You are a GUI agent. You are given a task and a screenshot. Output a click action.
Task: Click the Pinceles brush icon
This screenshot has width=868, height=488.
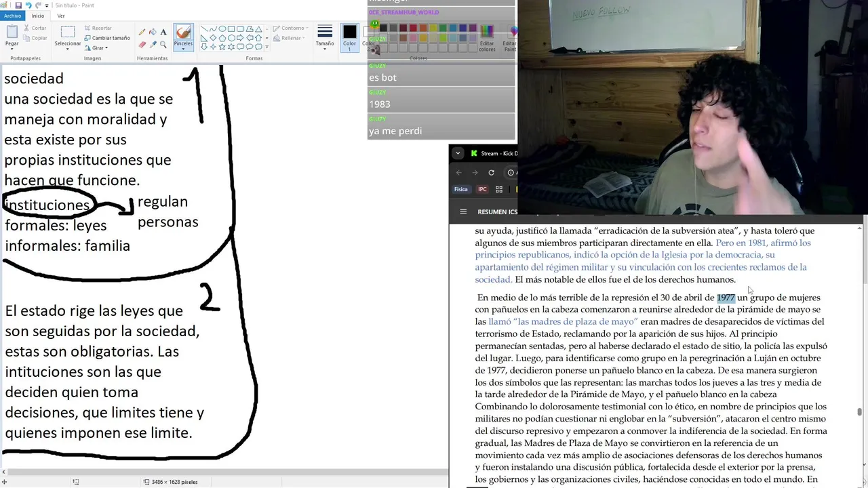coord(183,31)
